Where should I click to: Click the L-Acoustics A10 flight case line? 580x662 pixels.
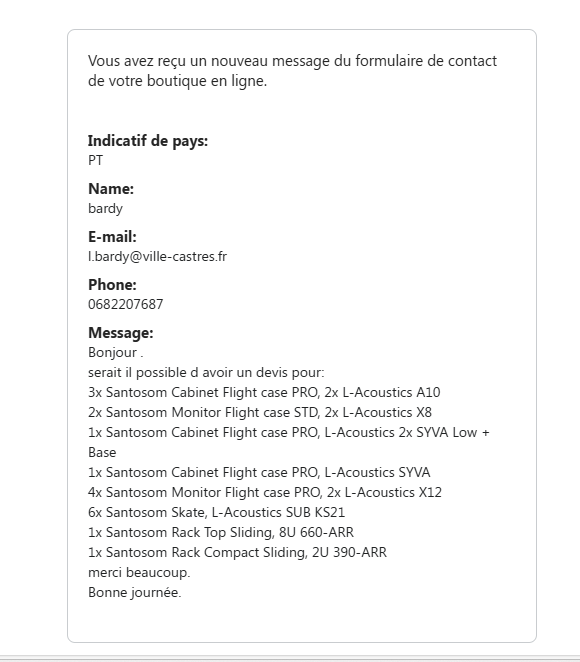click(x=264, y=393)
